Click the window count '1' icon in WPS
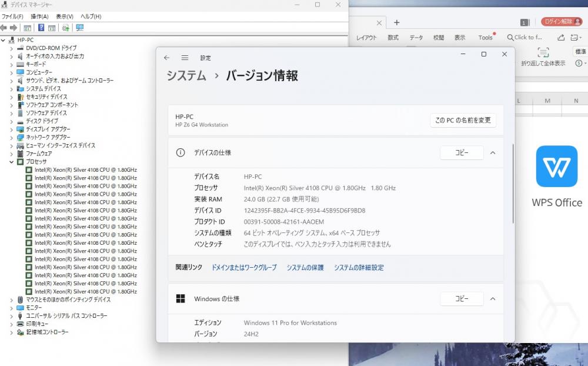 click(524, 22)
